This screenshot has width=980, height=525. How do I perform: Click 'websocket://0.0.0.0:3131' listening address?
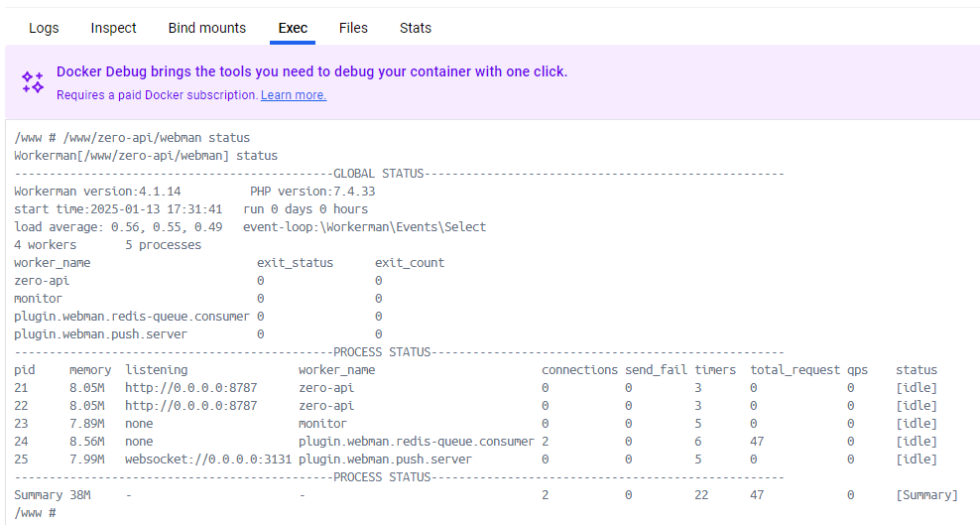pos(208,459)
